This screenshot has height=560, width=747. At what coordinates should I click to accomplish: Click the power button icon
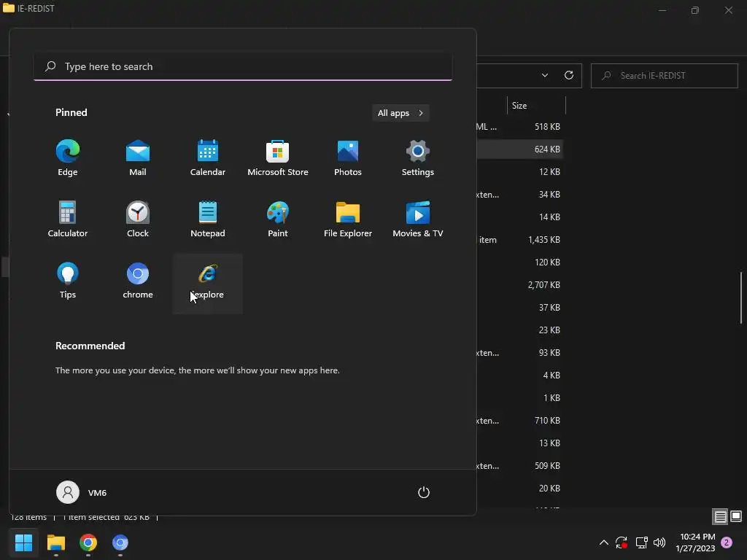pos(424,492)
